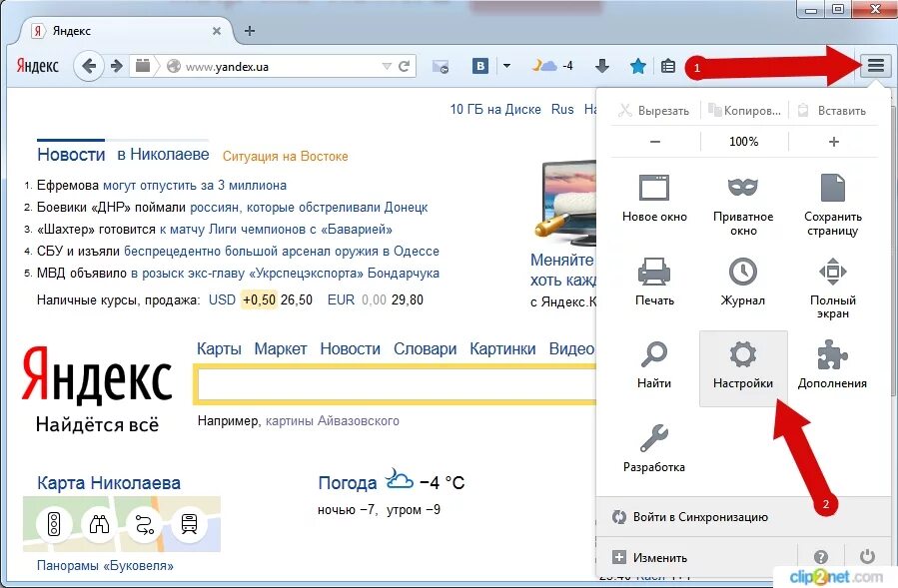Zoom in with the plus button
This screenshot has height=588, width=898.
pyautogui.click(x=834, y=142)
